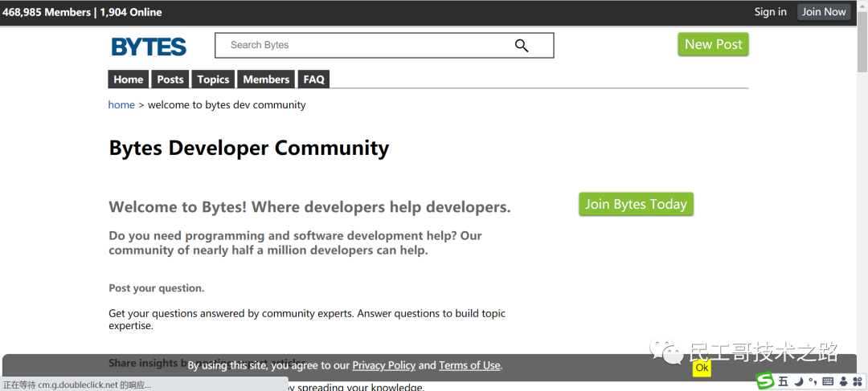Click the Join Bytes Today button

636,204
